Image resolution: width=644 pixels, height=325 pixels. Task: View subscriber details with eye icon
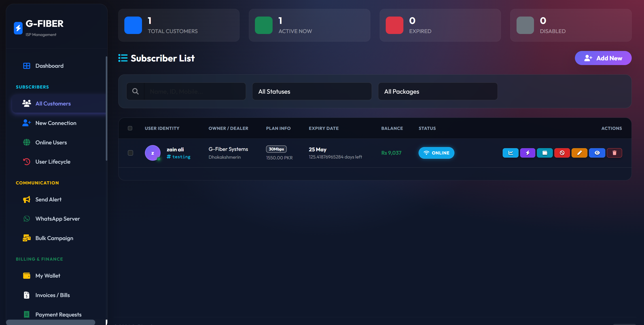597,153
